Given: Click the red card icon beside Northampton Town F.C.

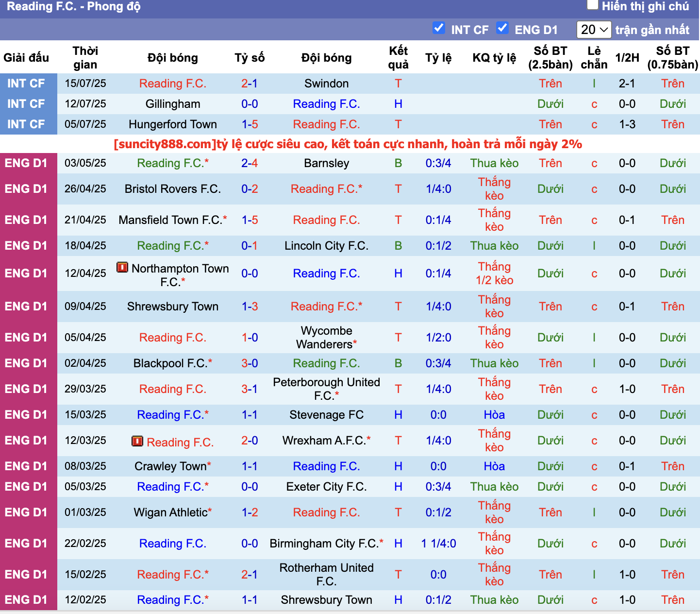Looking at the screenshot, I should (122, 267).
